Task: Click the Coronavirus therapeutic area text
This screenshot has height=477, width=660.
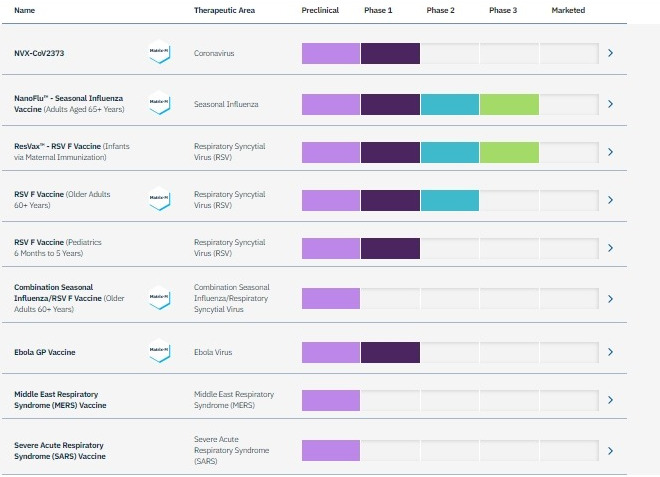Action: tap(214, 53)
